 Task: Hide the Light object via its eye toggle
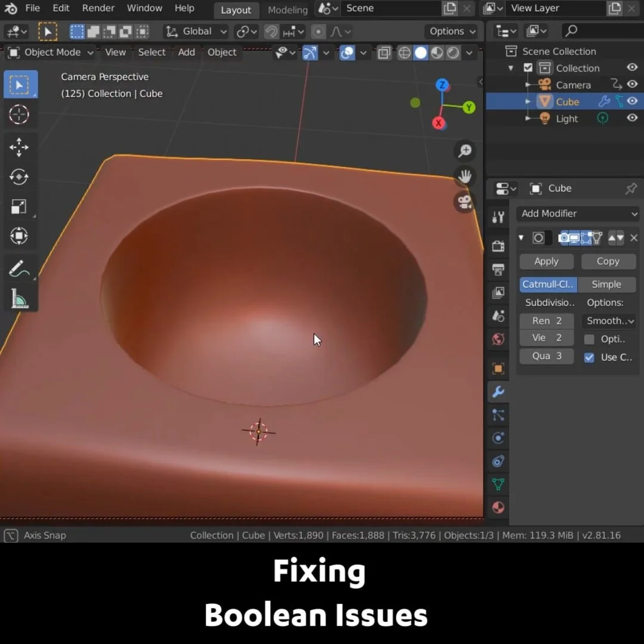pyautogui.click(x=632, y=118)
